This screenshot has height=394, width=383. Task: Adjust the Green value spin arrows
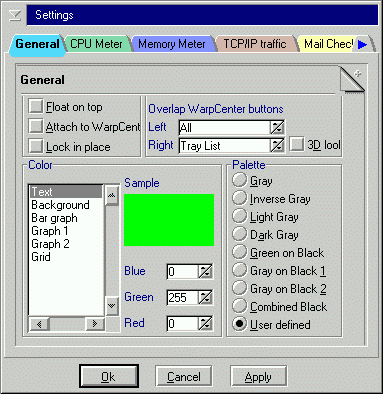tap(205, 297)
